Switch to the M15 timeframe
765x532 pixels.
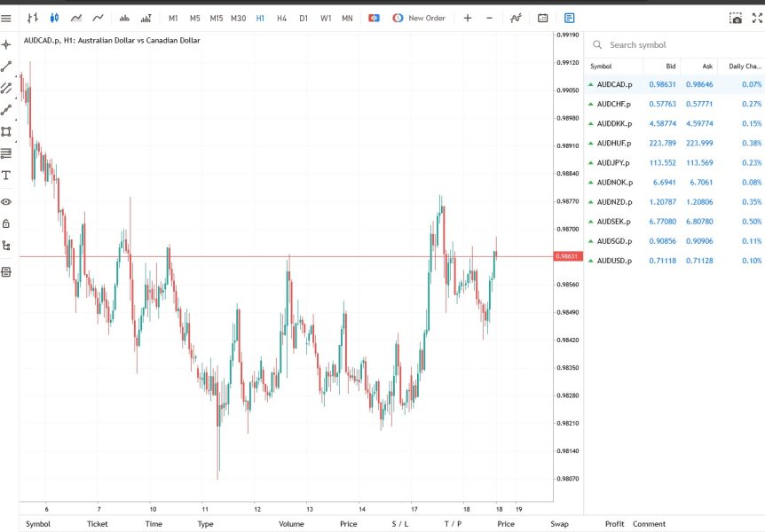pos(217,18)
